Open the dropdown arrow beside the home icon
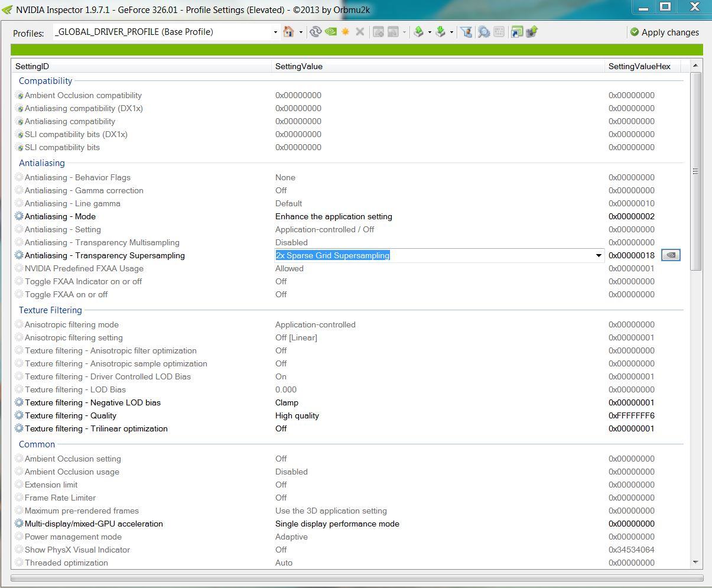712x588 pixels. coord(301,33)
